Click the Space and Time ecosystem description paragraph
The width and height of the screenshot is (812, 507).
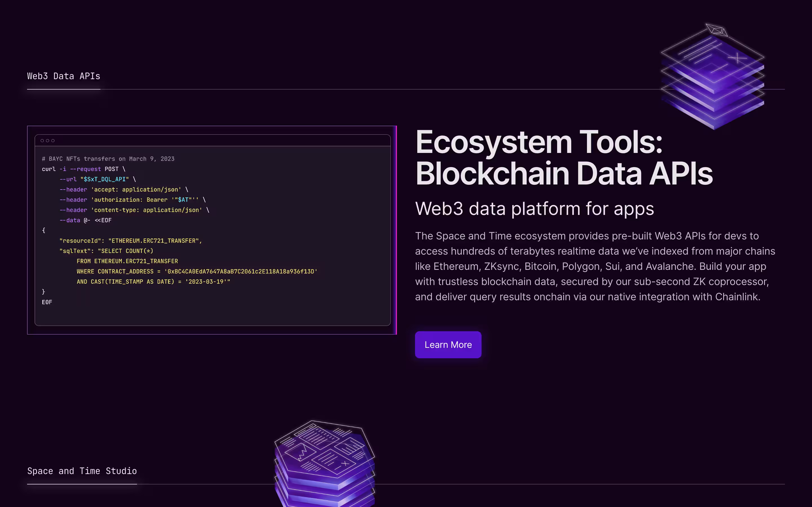tap(595, 266)
